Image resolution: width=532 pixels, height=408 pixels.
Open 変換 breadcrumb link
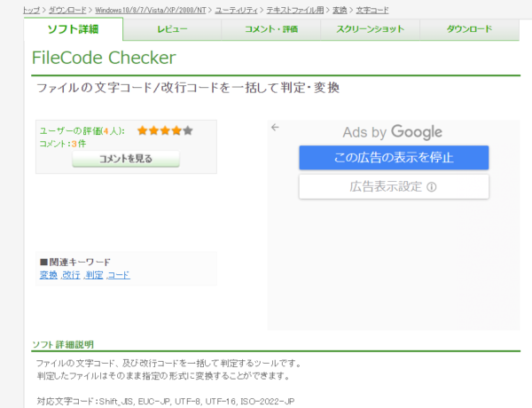point(340,10)
